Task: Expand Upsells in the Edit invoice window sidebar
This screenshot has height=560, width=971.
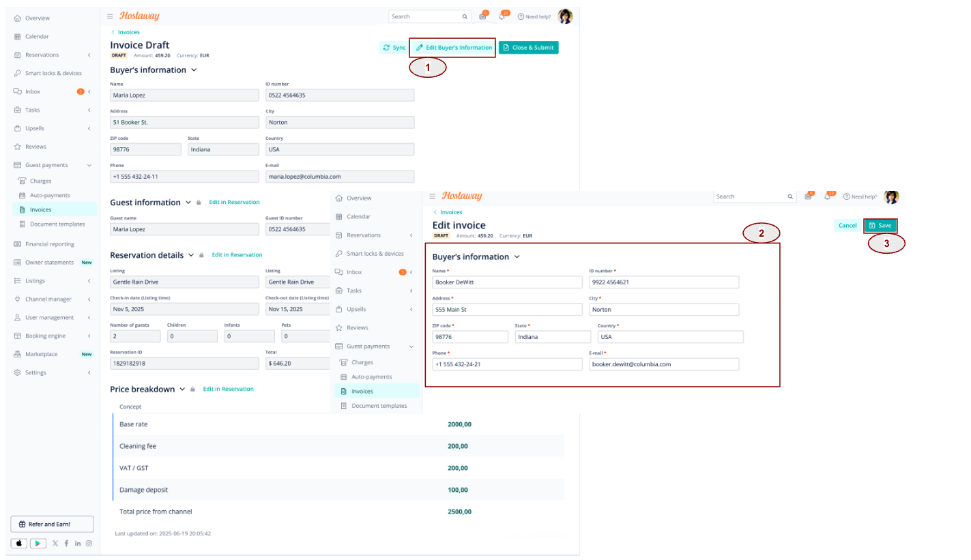Action: tap(411, 309)
